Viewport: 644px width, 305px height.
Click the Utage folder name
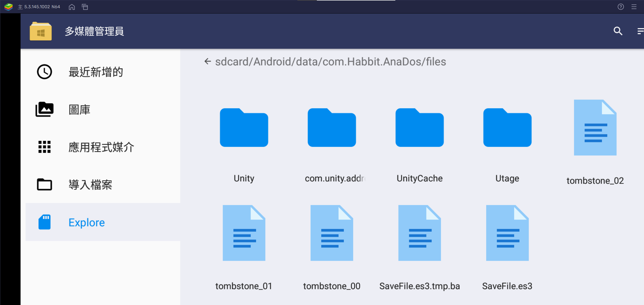[507, 178]
